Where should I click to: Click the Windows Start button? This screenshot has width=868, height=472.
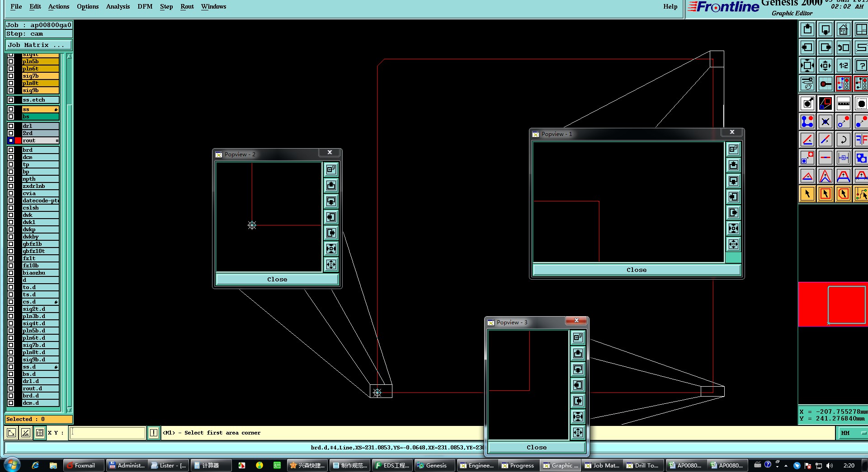12,465
